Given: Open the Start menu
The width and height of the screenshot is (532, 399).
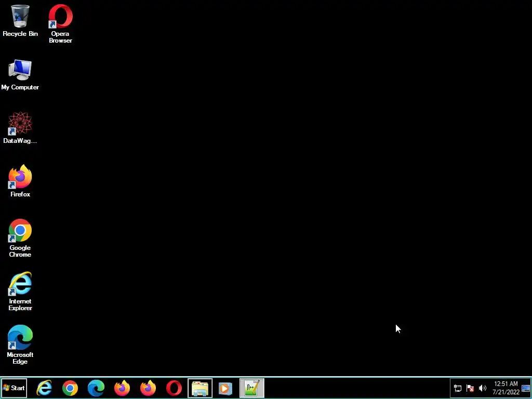Looking at the screenshot, I should coord(14,388).
